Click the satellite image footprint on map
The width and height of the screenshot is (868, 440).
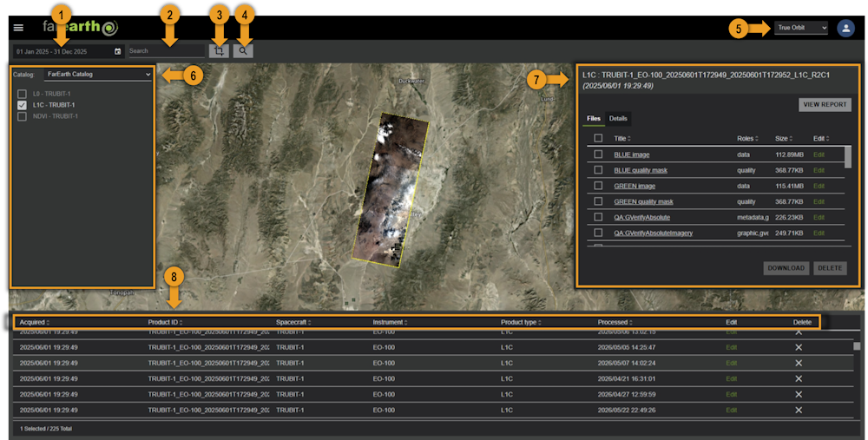click(x=391, y=190)
